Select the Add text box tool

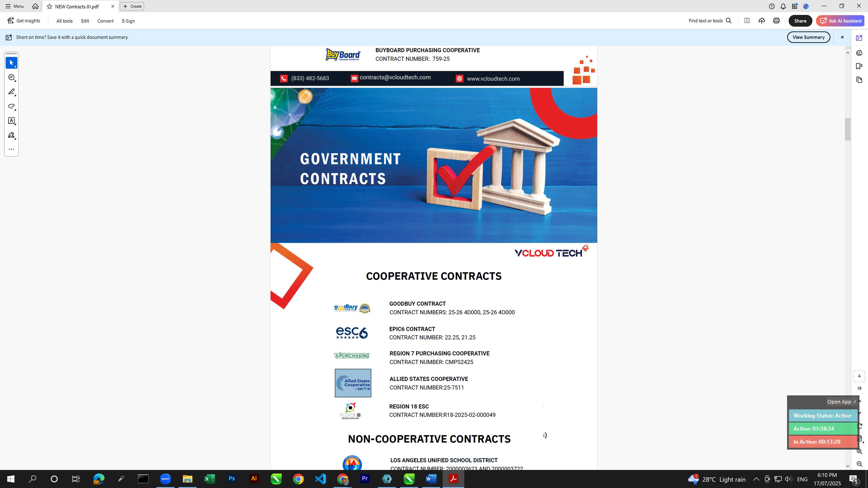click(x=12, y=121)
